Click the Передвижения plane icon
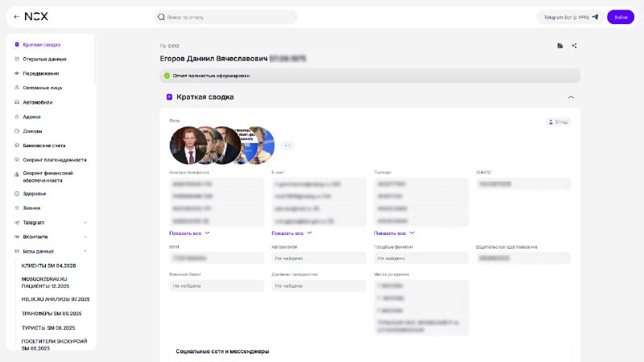The image size is (644, 362). (17, 73)
